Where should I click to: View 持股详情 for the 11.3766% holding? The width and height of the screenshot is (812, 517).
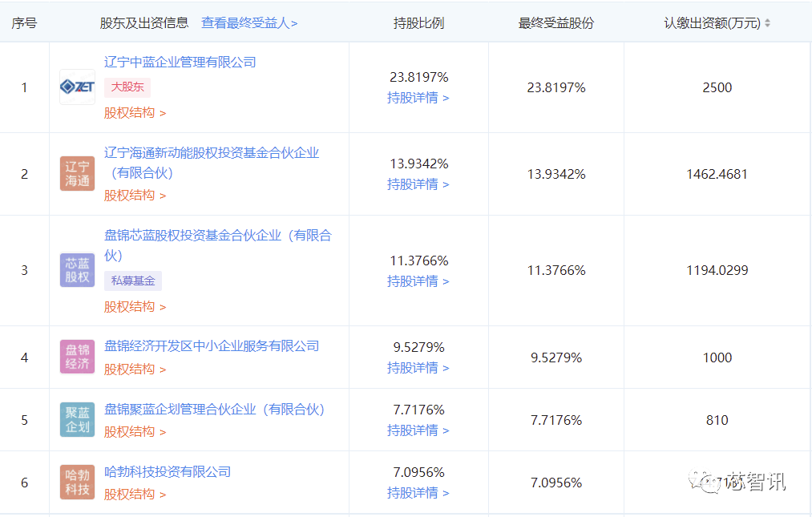point(418,281)
